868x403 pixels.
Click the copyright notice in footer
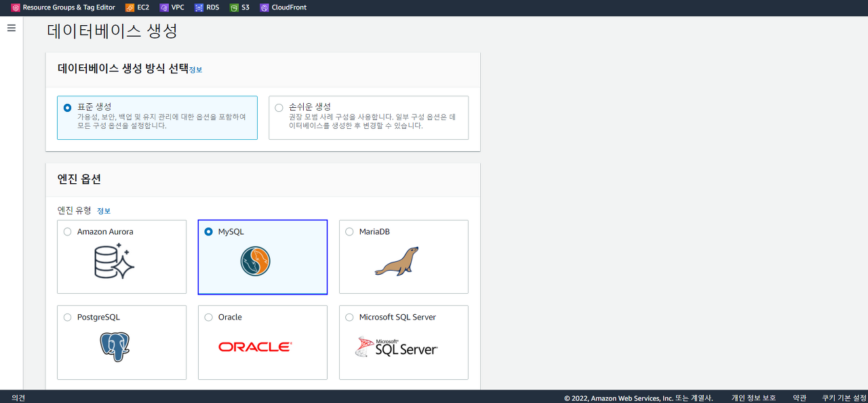click(x=638, y=398)
